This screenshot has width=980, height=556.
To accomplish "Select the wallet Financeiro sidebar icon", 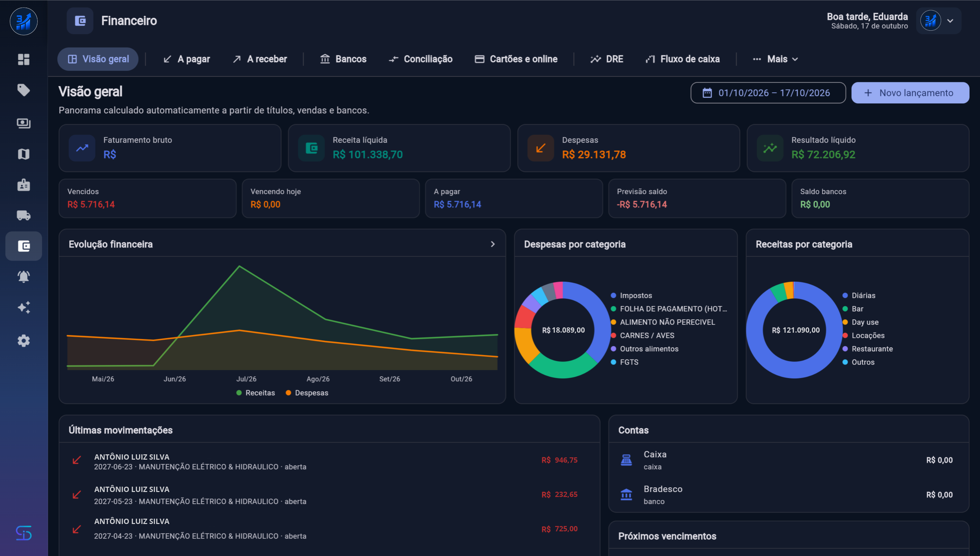I will click(x=24, y=246).
